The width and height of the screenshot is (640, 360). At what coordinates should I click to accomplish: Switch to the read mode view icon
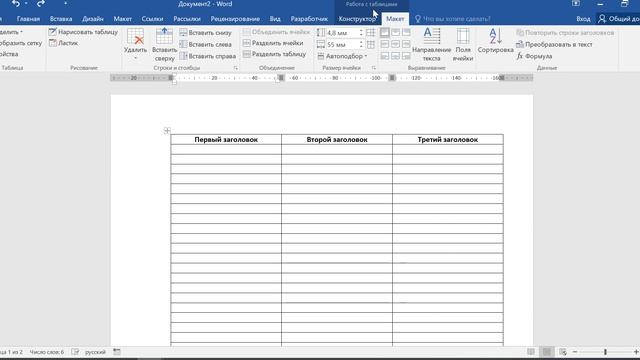pyautogui.click(x=531, y=352)
